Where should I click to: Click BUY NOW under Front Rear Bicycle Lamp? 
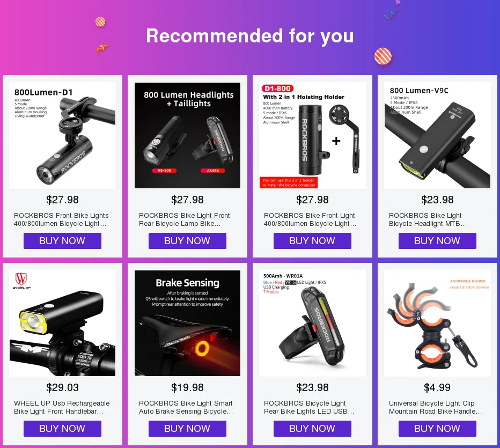(x=188, y=241)
